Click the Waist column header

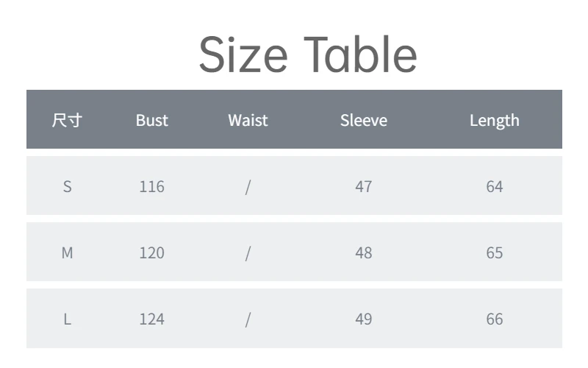(248, 120)
